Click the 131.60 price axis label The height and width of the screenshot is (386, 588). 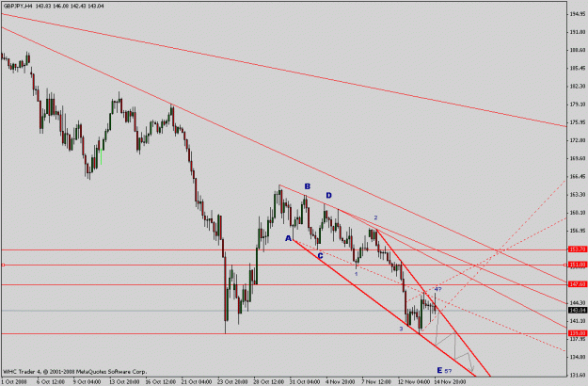coord(578,375)
